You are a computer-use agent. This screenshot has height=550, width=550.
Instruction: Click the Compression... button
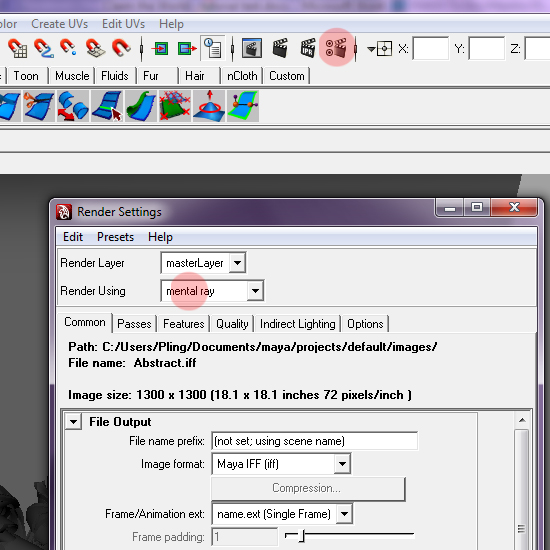(x=308, y=488)
